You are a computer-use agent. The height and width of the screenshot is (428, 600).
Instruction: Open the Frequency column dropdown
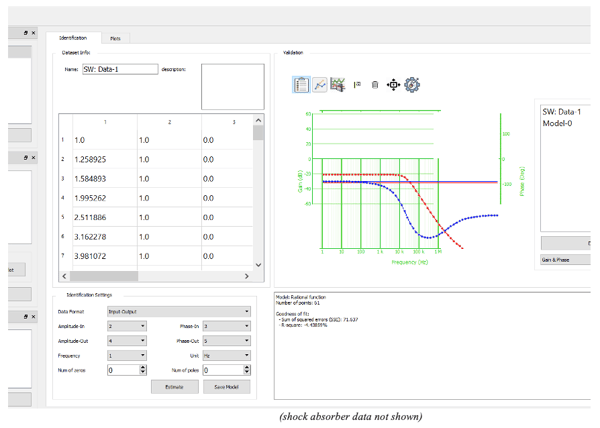pos(127,356)
